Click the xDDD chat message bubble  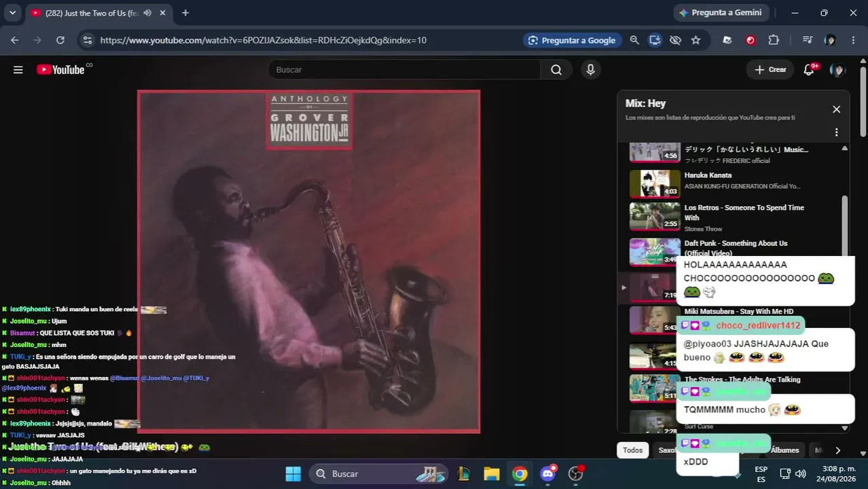[x=707, y=462]
